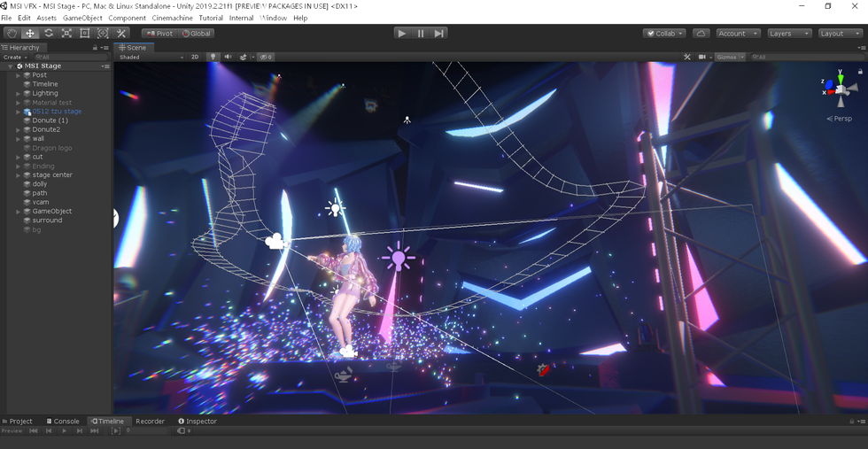
Task: Open the Layers dropdown
Action: point(789,34)
